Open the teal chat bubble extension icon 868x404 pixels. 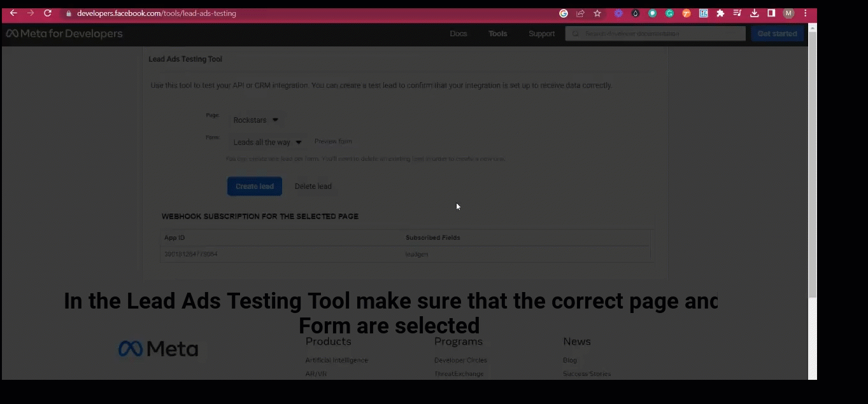pos(653,13)
